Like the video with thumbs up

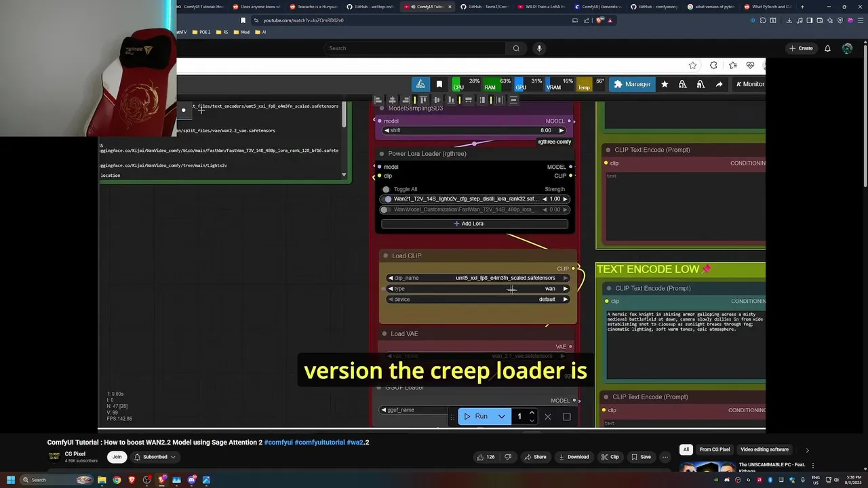pos(486,457)
